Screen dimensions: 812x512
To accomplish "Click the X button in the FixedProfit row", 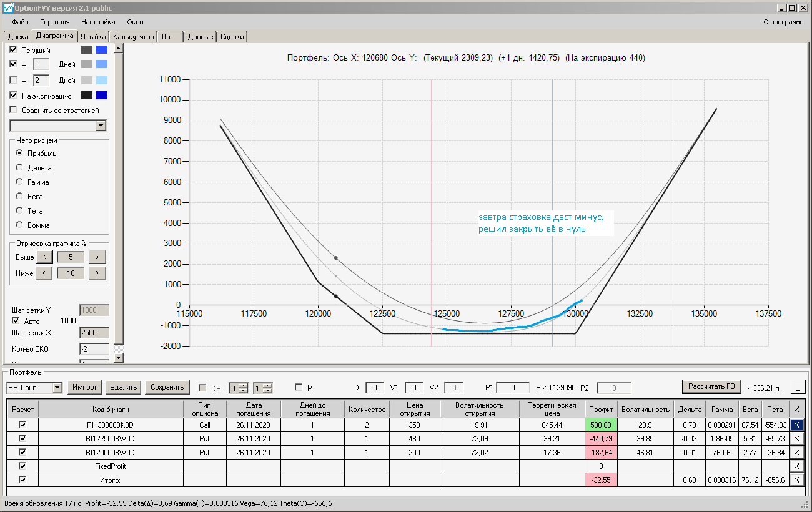I will (x=796, y=466).
